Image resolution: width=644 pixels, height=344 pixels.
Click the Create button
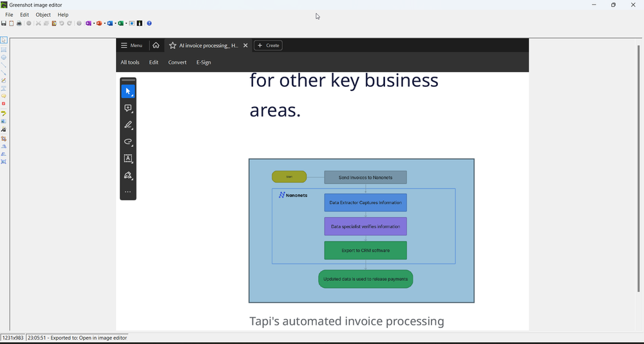(268, 46)
